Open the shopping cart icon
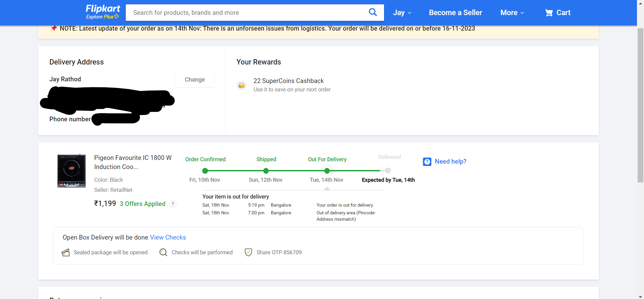644x299 pixels. pyautogui.click(x=549, y=13)
